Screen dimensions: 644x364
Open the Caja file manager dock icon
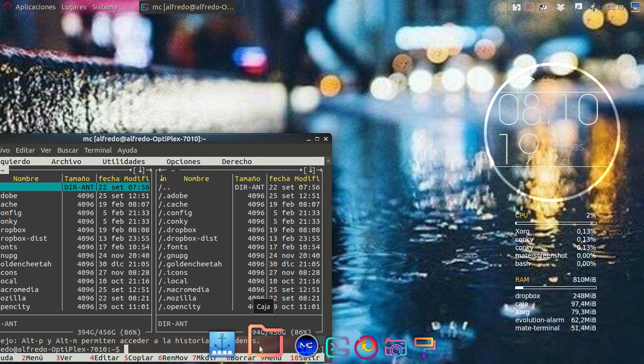266,341
